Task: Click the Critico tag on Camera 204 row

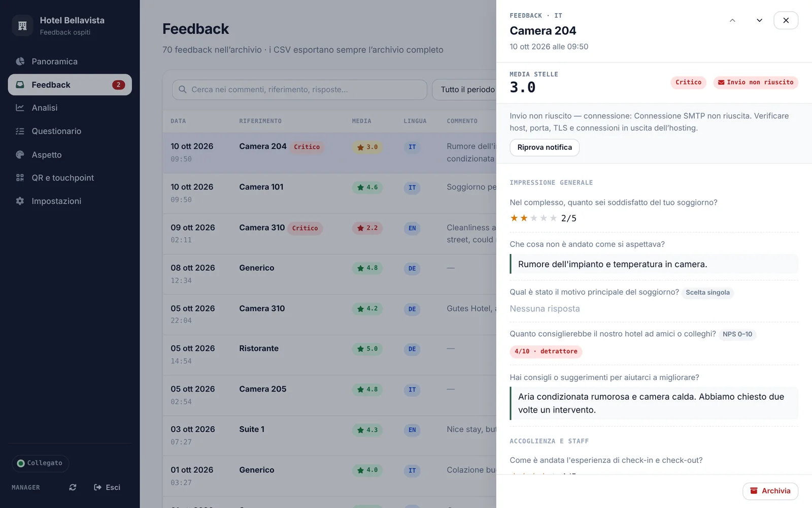Action: click(x=307, y=147)
